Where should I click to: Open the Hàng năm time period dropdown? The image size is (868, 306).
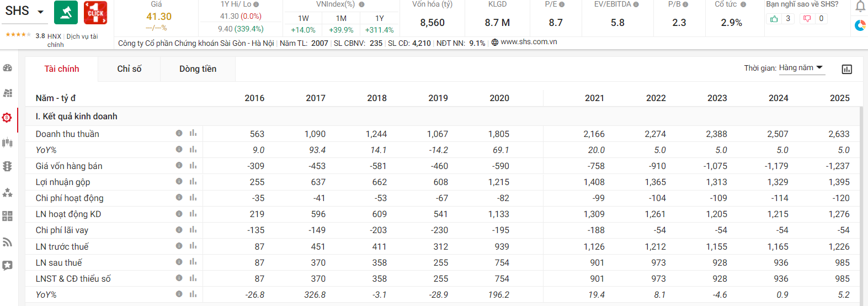tap(801, 68)
